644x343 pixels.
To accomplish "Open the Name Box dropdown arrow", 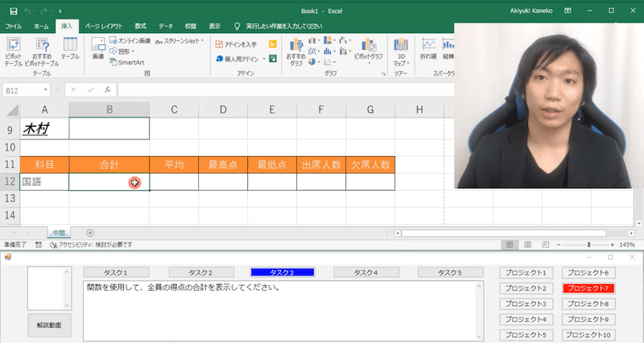I will 45,90.
